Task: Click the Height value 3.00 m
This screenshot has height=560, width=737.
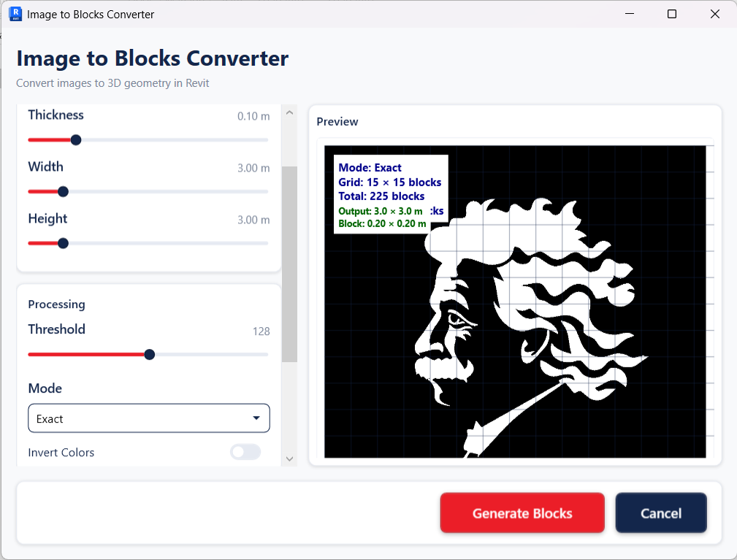Action: 253,219
